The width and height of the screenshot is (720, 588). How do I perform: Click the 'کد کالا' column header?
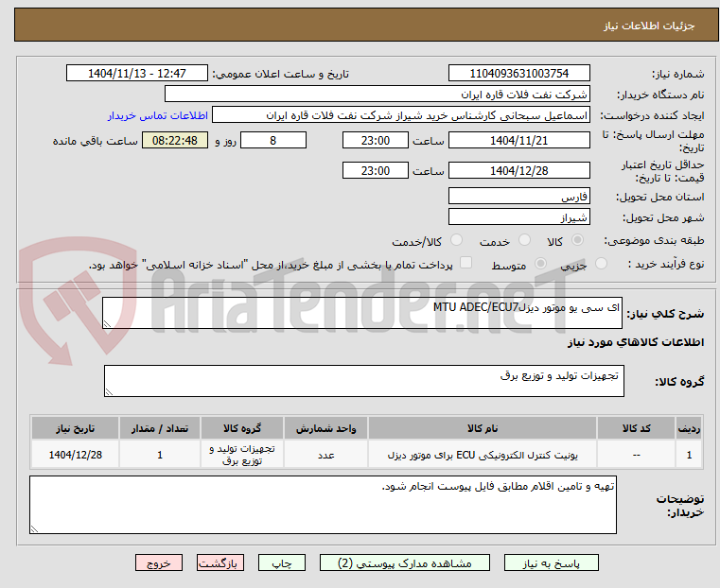(x=636, y=428)
